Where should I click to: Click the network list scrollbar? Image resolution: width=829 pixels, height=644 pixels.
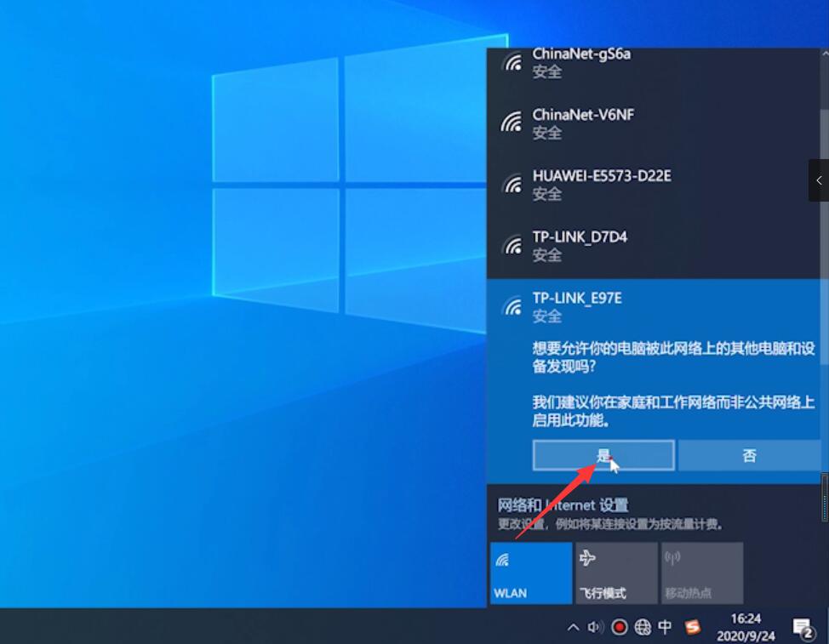(824, 237)
